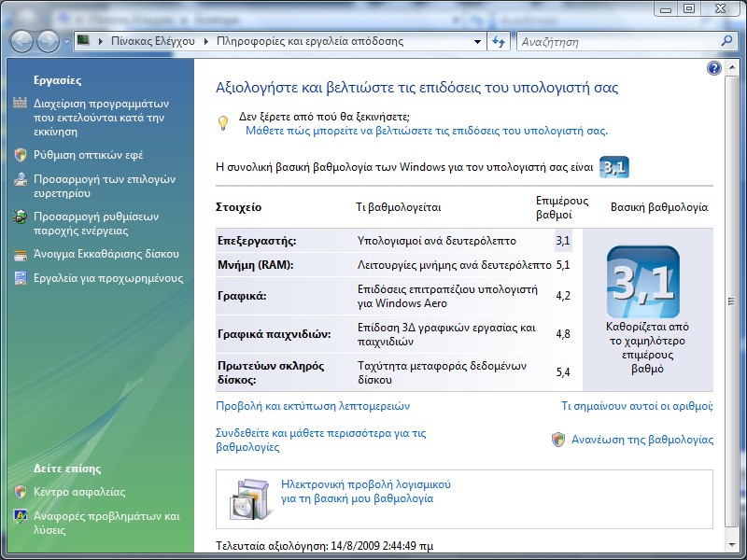
Task: Open Τι σημαίνουν αυτοί οι αριθμοί link
Action: tap(637, 406)
